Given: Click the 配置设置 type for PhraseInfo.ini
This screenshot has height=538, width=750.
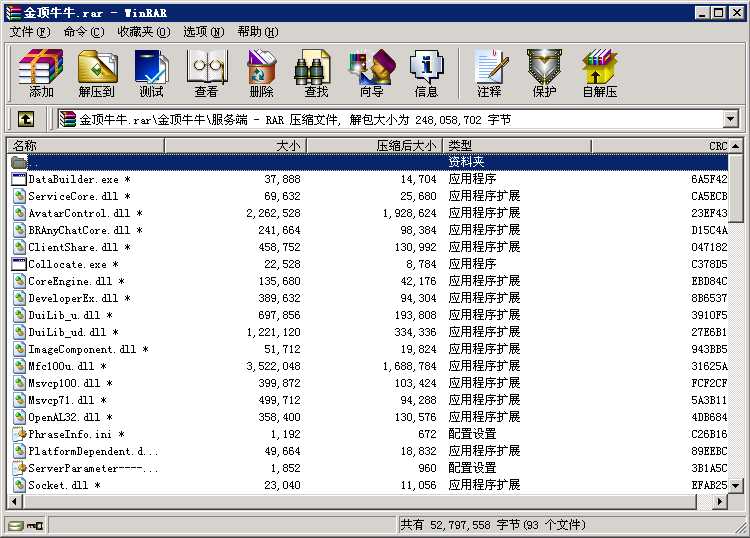Looking at the screenshot, I should [472, 434].
